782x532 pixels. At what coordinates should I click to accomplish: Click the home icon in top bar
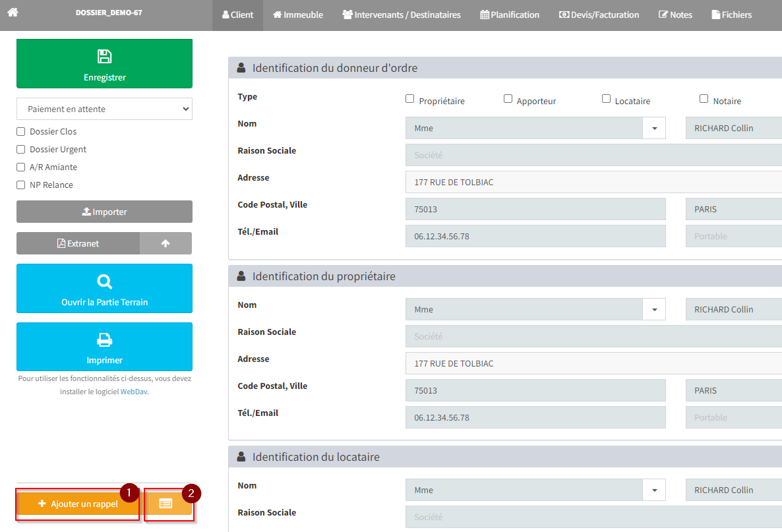[13, 12]
